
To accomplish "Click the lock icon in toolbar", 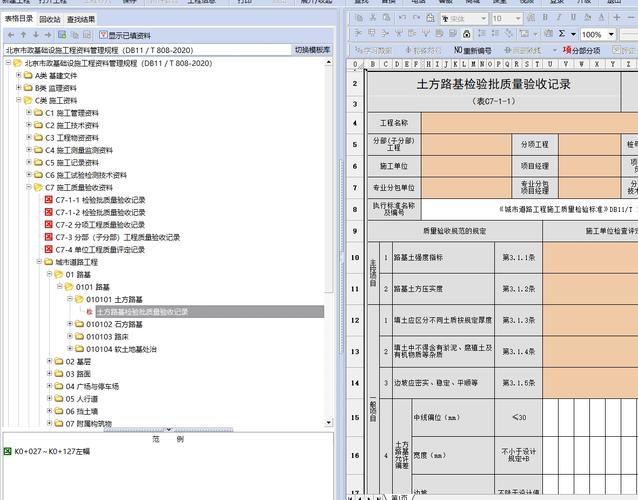I will (467, 34).
